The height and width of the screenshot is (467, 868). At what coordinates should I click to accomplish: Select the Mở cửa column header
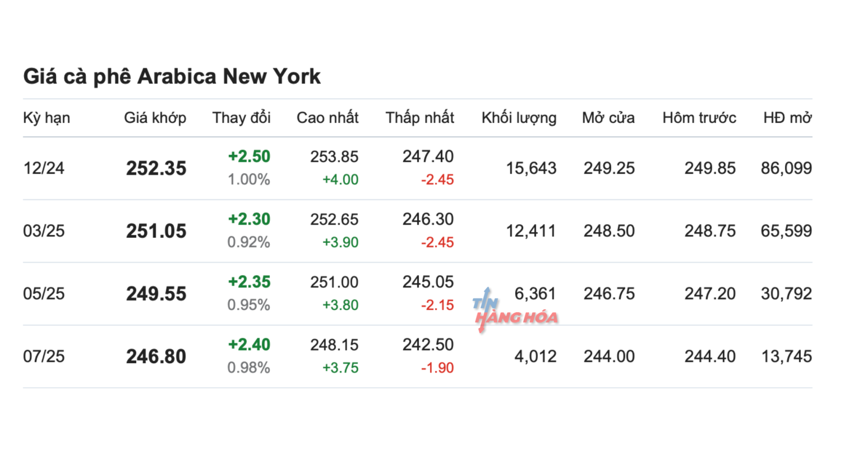coord(608,118)
